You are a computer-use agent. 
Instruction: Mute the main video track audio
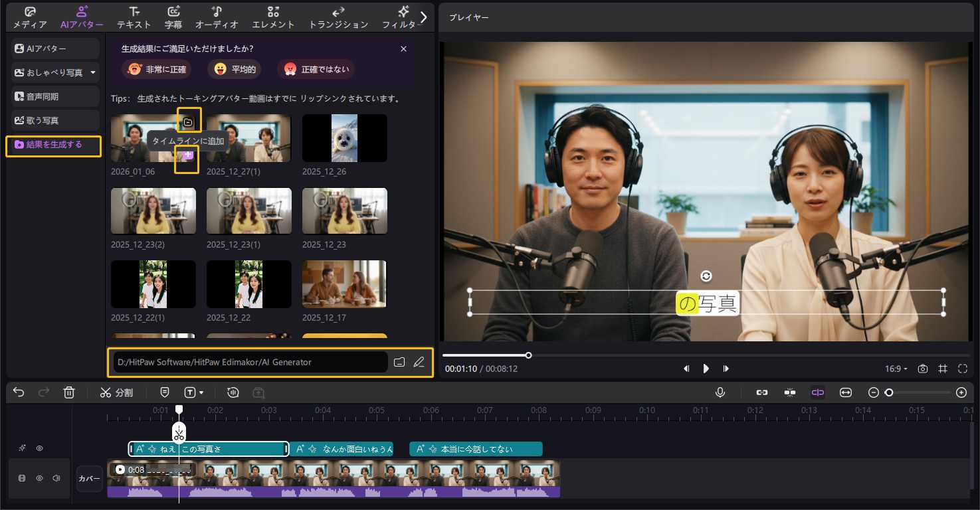click(56, 478)
